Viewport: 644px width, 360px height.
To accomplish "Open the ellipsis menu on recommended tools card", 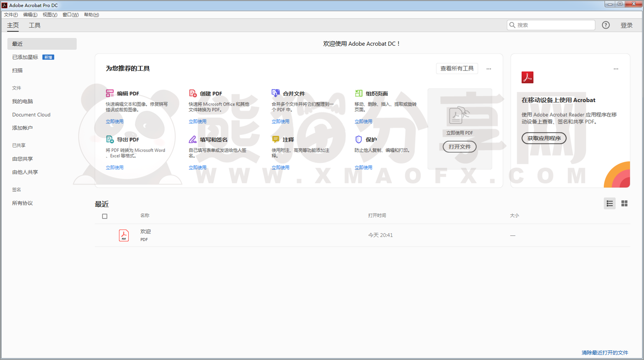I will [x=489, y=69].
